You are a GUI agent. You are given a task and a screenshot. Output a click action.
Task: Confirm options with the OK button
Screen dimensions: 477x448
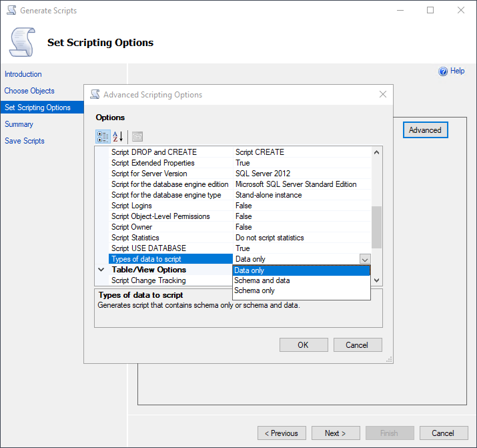(304, 345)
